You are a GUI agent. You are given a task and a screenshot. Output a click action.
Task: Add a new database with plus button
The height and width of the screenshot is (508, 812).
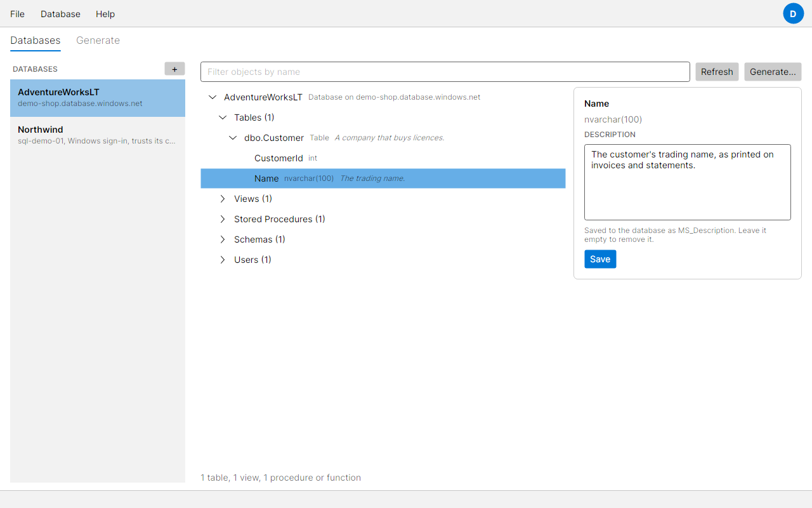tap(174, 69)
